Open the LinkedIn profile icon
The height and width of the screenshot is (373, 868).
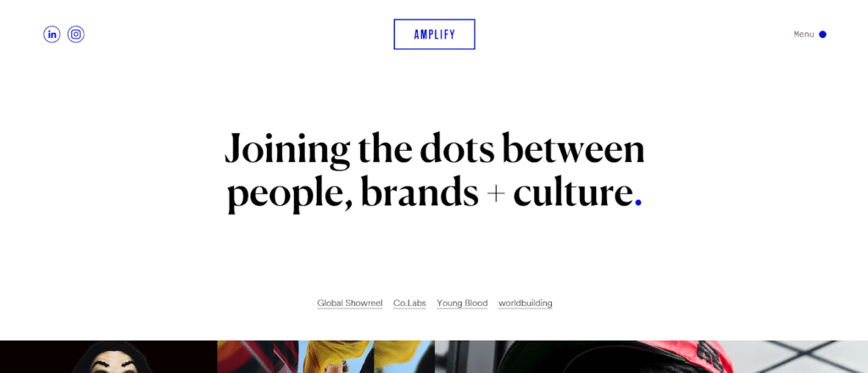52,35
